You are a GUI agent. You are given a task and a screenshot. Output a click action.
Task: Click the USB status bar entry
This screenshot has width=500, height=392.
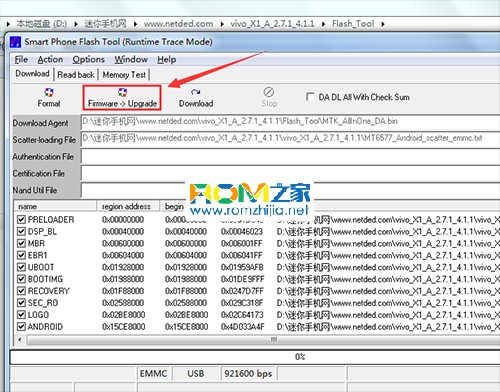(x=195, y=374)
